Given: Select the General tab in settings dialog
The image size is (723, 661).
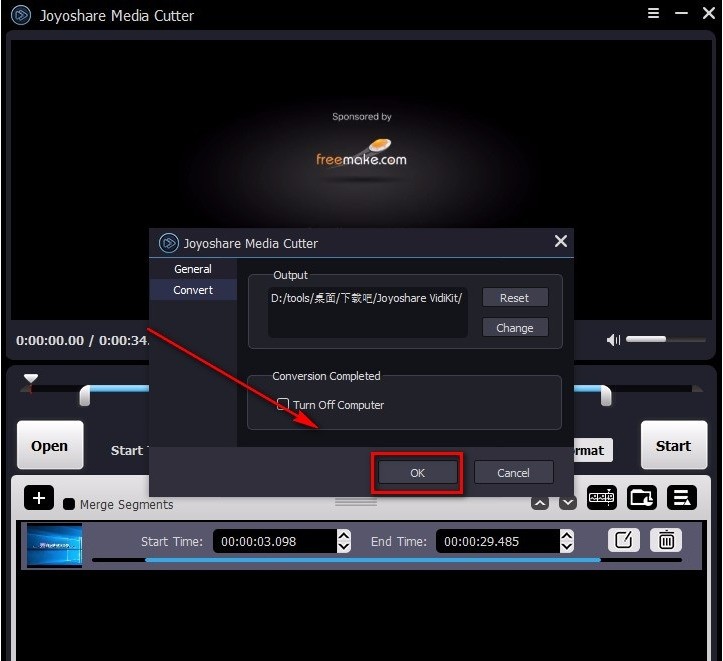Looking at the screenshot, I should [x=193, y=269].
